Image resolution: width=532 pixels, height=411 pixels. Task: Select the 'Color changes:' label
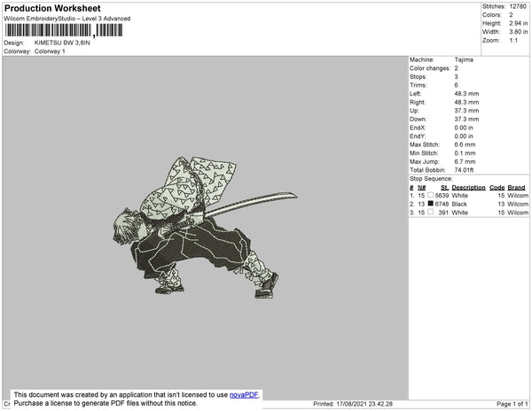coord(430,68)
